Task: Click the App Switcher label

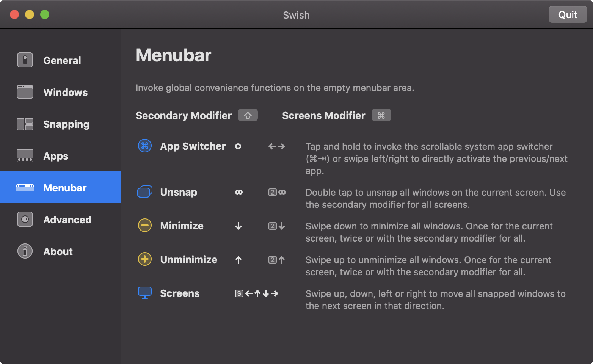Action: tap(193, 146)
